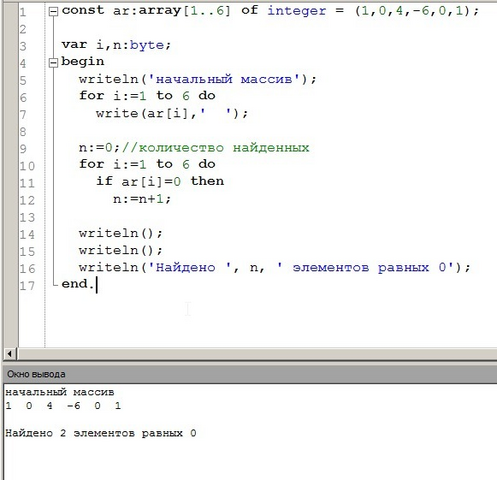This screenshot has height=480, width=497.
Task: Click line number 9 in the gutter
Action: 23,149
